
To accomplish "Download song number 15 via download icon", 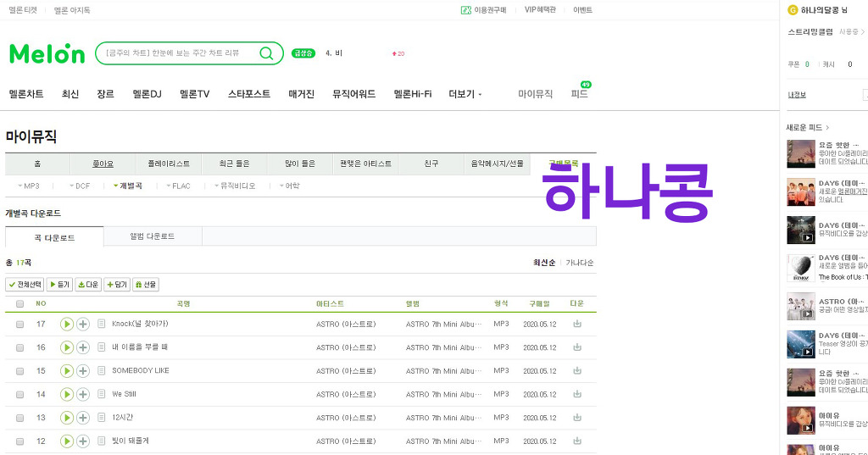I will [x=577, y=371].
